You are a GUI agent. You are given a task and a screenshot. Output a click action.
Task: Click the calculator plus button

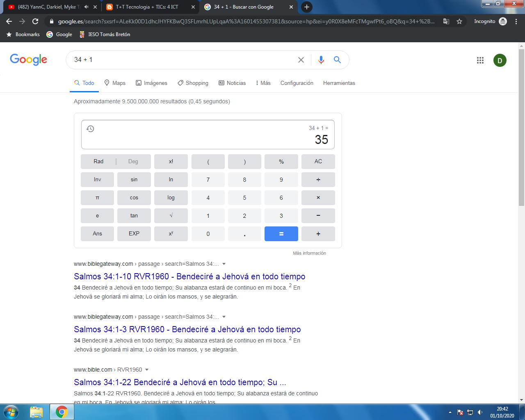[318, 234]
